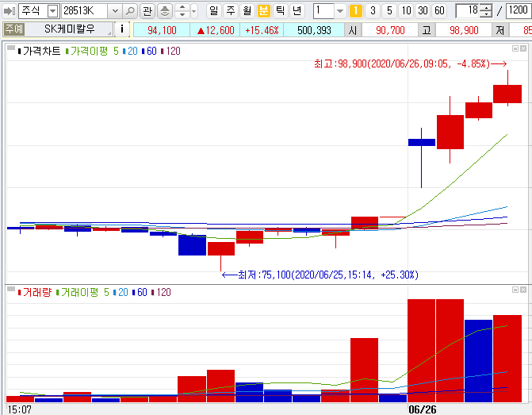The width and height of the screenshot is (532, 415).
Task: Open the interval combo box showing 1
Action: click(x=329, y=11)
